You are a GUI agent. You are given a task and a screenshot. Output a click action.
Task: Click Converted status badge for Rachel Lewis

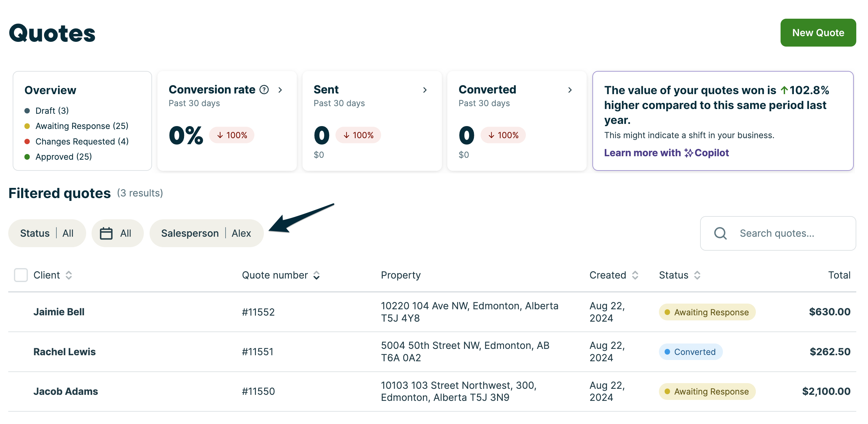pos(690,351)
